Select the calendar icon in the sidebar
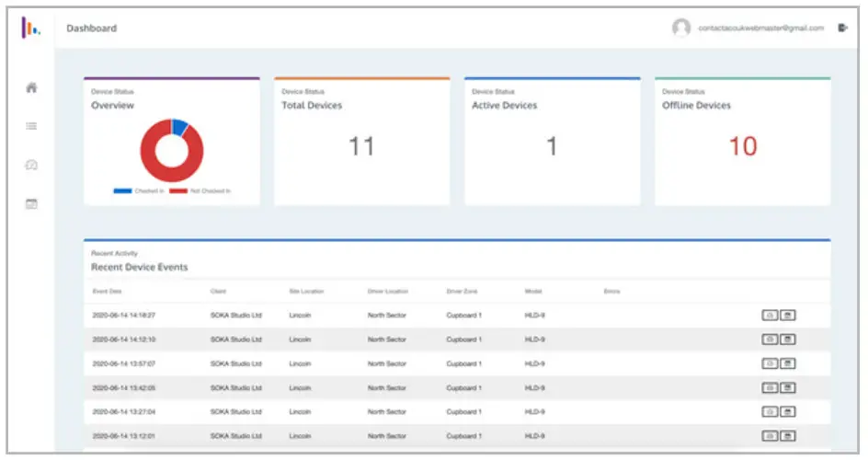The image size is (868, 460). [31, 203]
